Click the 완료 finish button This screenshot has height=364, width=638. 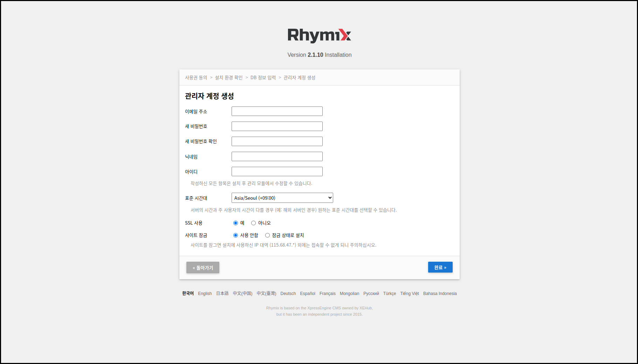440,267
